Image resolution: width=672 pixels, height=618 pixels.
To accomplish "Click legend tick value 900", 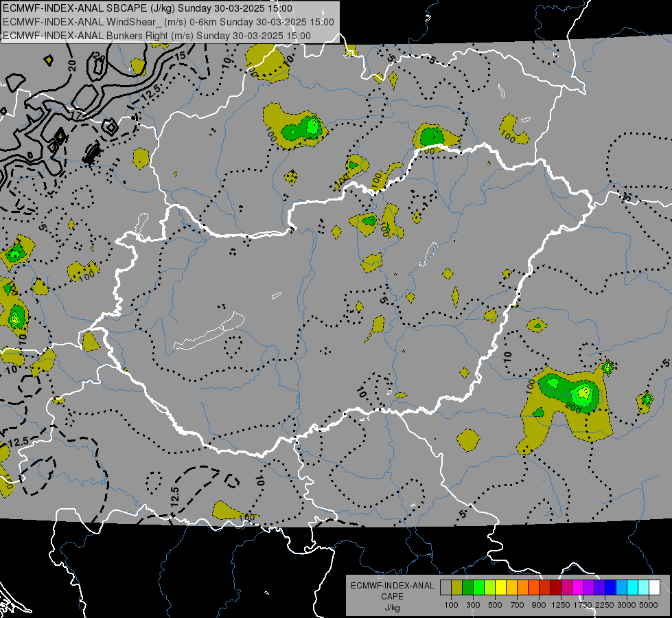I will point(539,605).
